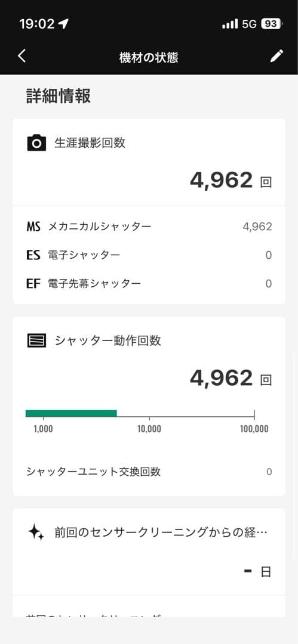Tap the EF electronic first-curtain icon
Image resolution: width=298 pixels, height=644 pixels.
pyautogui.click(x=33, y=283)
